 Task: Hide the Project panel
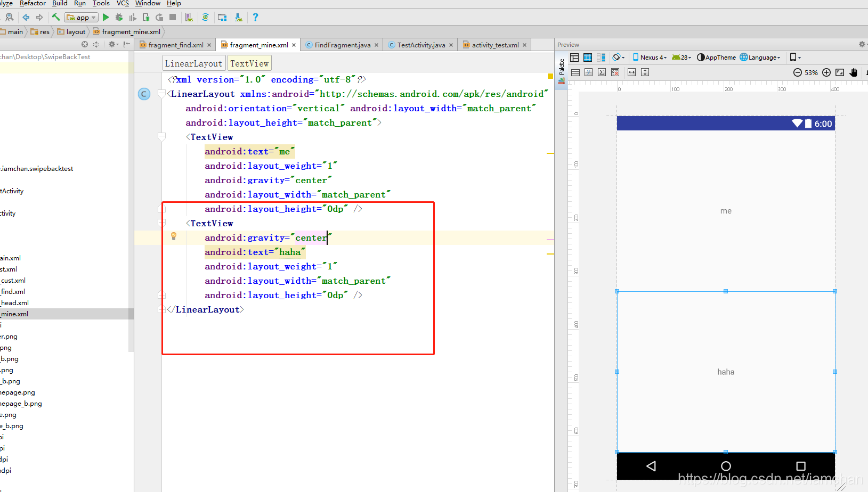click(126, 44)
